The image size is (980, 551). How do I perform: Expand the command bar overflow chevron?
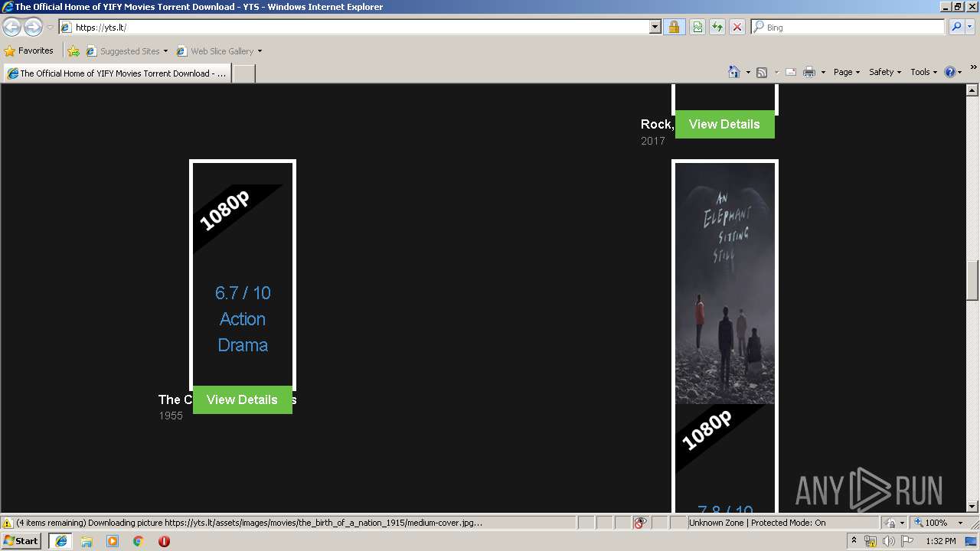pyautogui.click(x=974, y=67)
